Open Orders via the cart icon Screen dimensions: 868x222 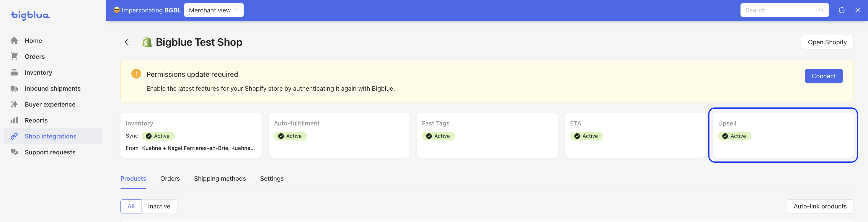tap(14, 57)
